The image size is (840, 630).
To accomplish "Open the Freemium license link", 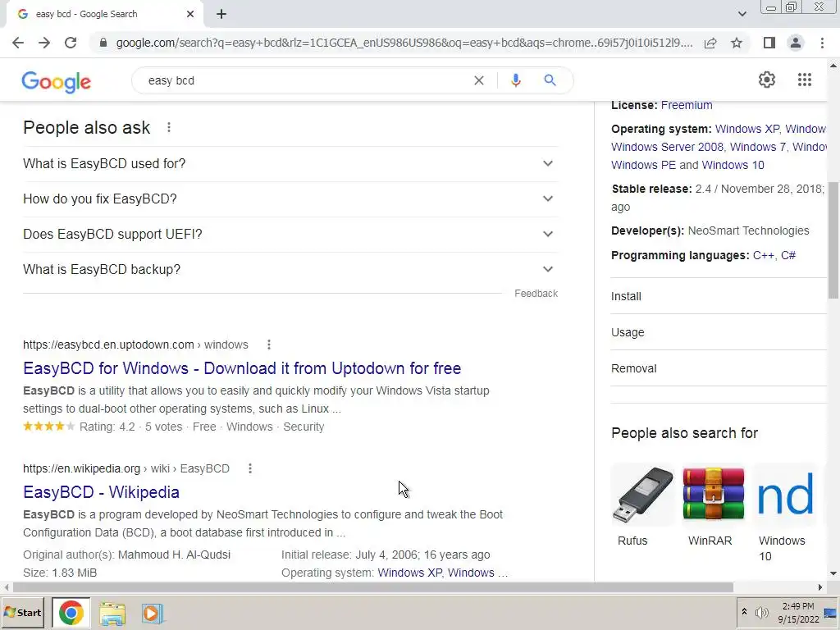I will click(x=687, y=105).
